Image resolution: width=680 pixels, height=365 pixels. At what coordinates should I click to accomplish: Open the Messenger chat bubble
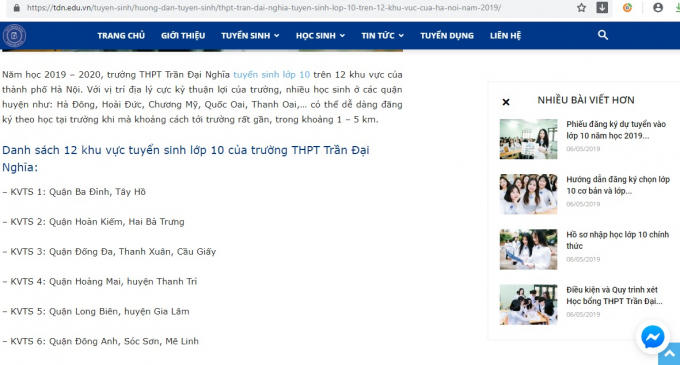click(652, 337)
